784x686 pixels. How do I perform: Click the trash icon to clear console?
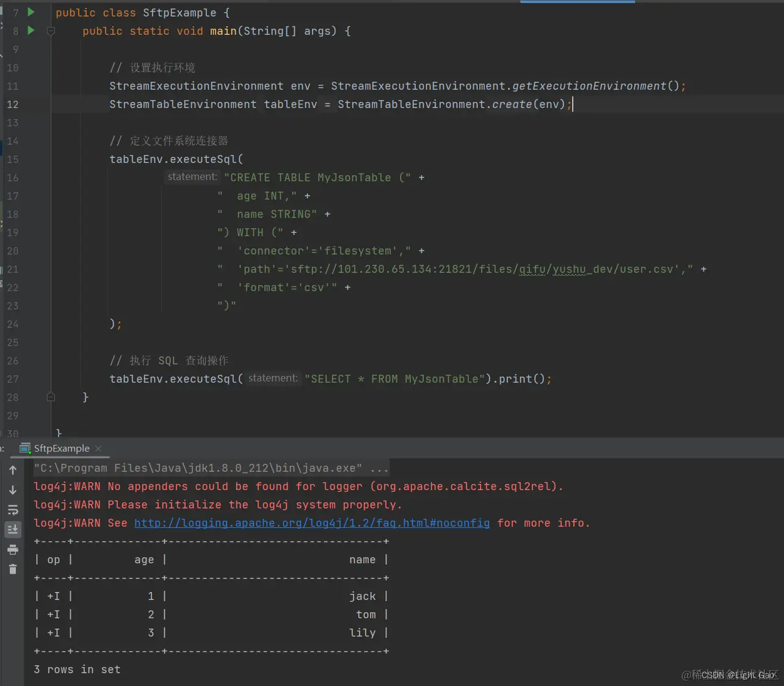coord(13,569)
